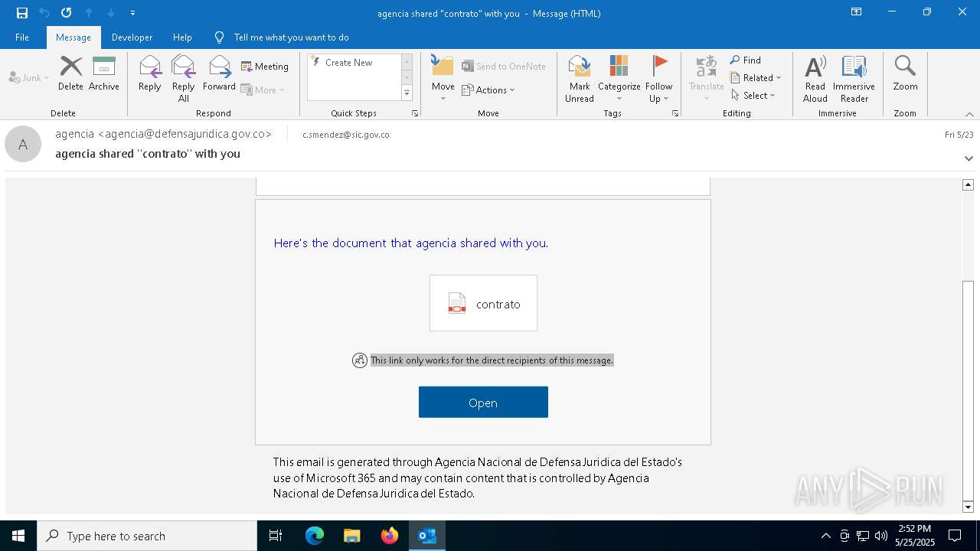Forward this email
The image size is (980, 551).
pyautogui.click(x=219, y=74)
